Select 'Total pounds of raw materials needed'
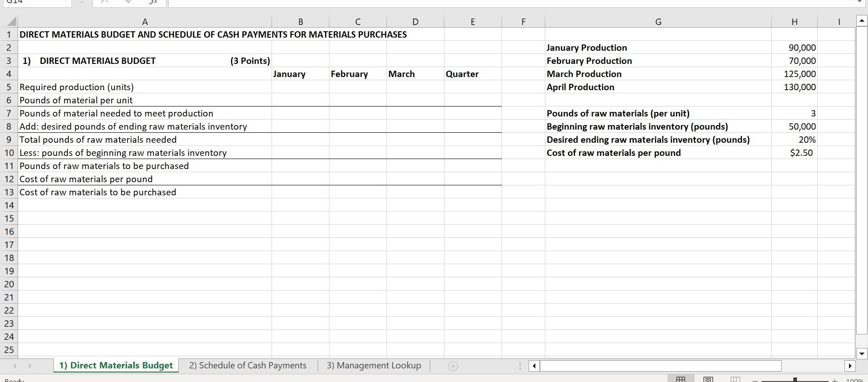This screenshot has width=868, height=382. tap(145, 140)
